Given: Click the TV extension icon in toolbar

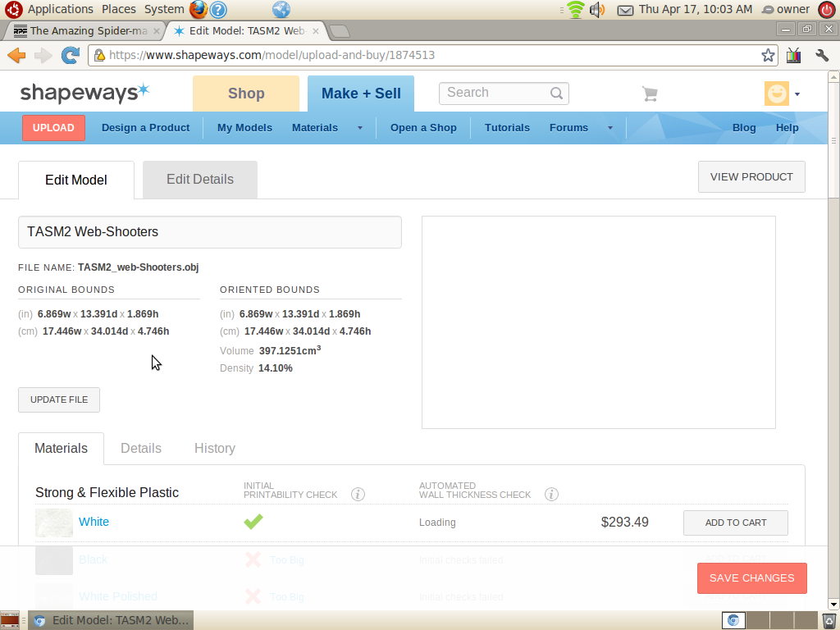Looking at the screenshot, I should point(793,55).
